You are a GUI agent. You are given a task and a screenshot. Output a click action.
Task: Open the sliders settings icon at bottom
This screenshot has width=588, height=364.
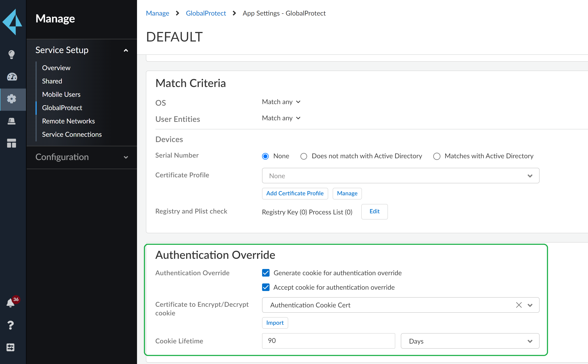pyautogui.click(x=11, y=347)
